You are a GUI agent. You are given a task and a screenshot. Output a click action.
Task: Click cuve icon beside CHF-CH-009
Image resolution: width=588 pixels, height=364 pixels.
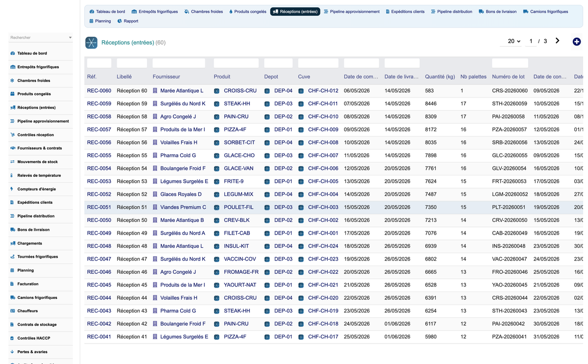click(x=301, y=130)
